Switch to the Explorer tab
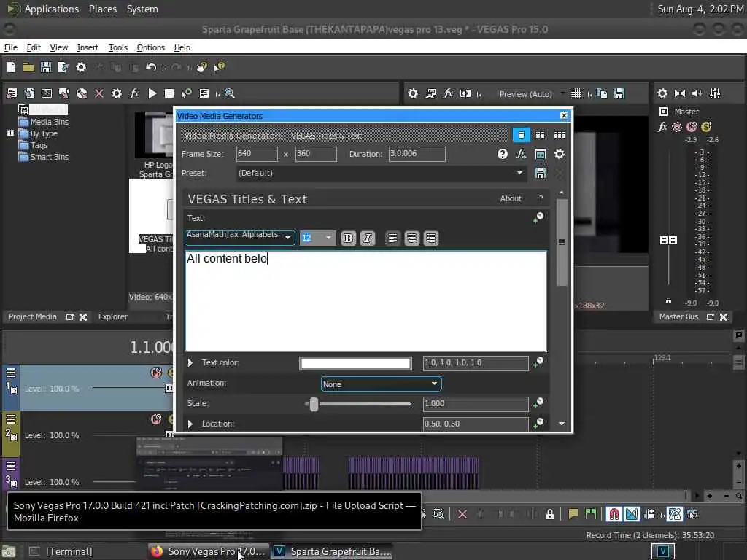Image resolution: width=747 pixels, height=560 pixels. 113,316
